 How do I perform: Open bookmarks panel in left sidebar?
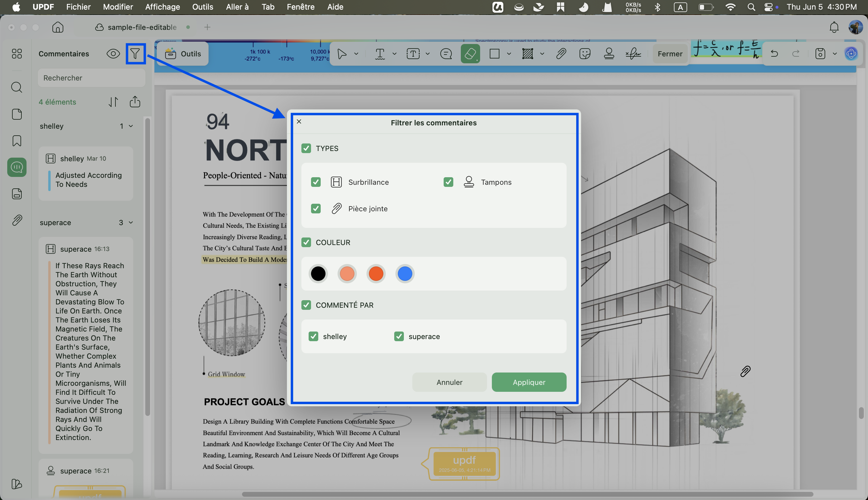(17, 141)
